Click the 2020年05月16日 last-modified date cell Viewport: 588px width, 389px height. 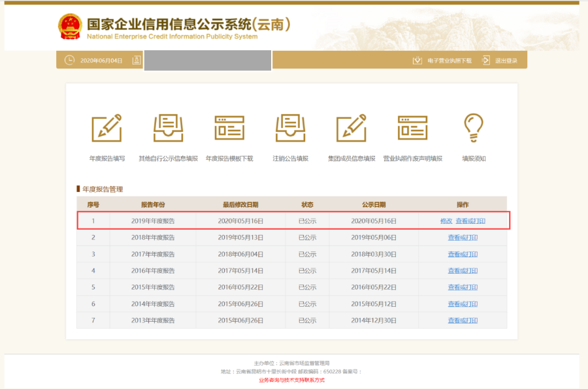pyautogui.click(x=240, y=221)
